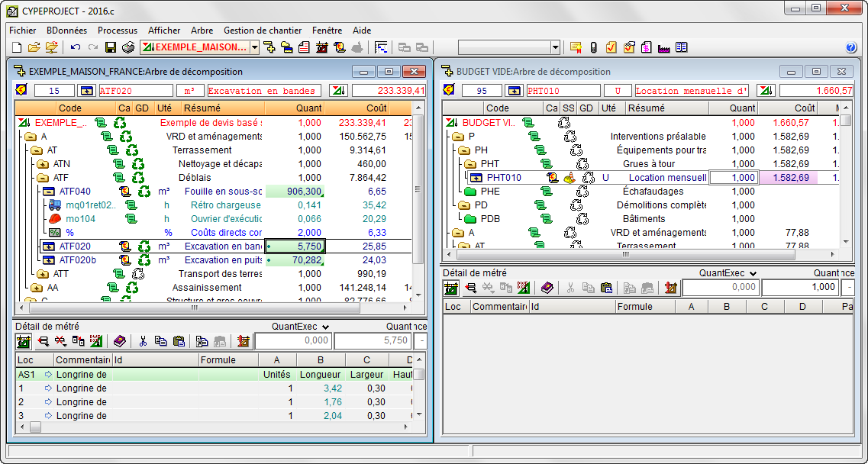Paste in left Détail de métré toolbar
Screen dimensions: 868x464
point(178,341)
